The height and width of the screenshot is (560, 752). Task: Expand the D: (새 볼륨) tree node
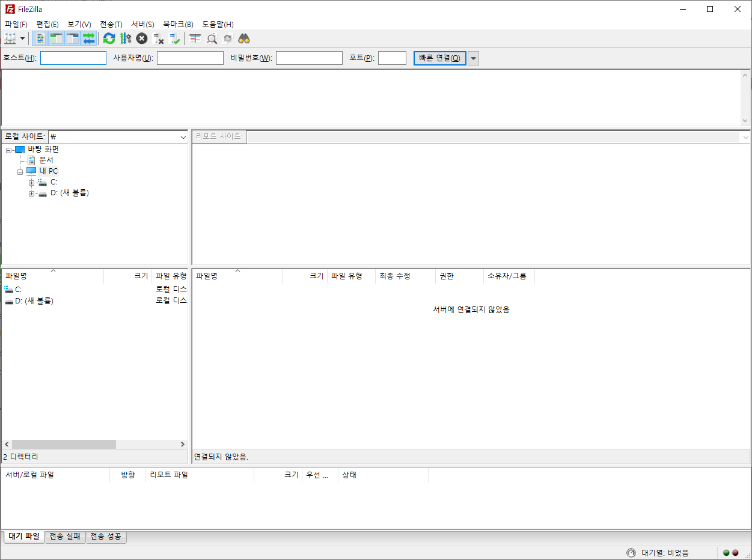pyautogui.click(x=32, y=193)
